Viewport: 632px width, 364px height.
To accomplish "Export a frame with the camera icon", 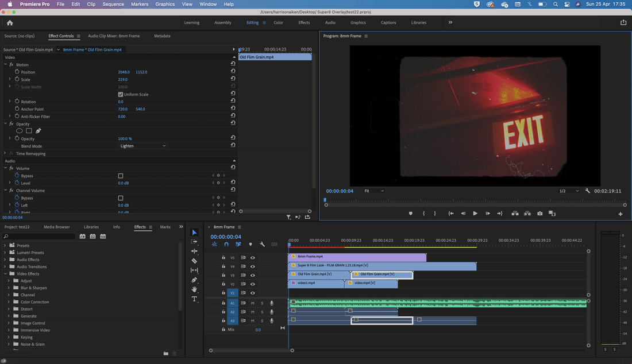I will coord(539,214).
